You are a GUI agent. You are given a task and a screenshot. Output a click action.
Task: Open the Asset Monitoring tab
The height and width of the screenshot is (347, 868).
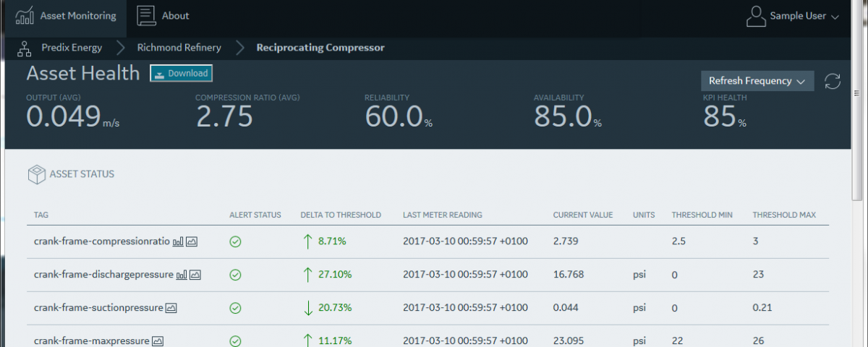pos(65,18)
